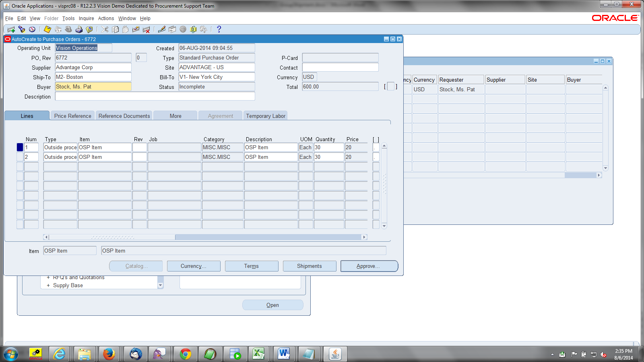Image resolution: width=644 pixels, height=362 pixels.
Task: Click the Contact input field
Action: pyautogui.click(x=340, y=67)
